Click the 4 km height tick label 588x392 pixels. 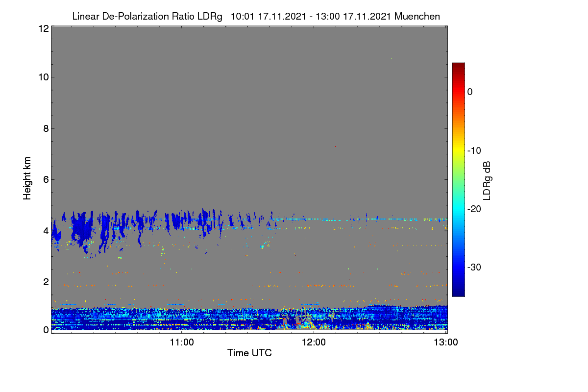coord(46,230)
